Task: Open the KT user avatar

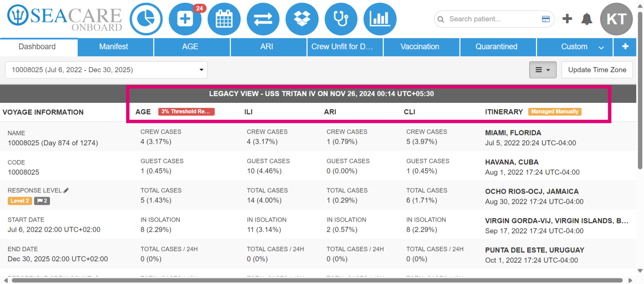Action: 616,19
